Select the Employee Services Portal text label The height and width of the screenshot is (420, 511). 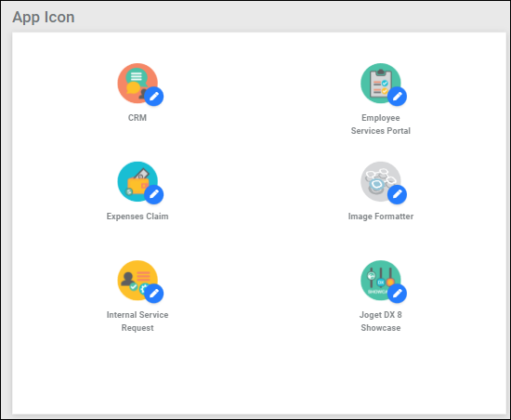380,125
